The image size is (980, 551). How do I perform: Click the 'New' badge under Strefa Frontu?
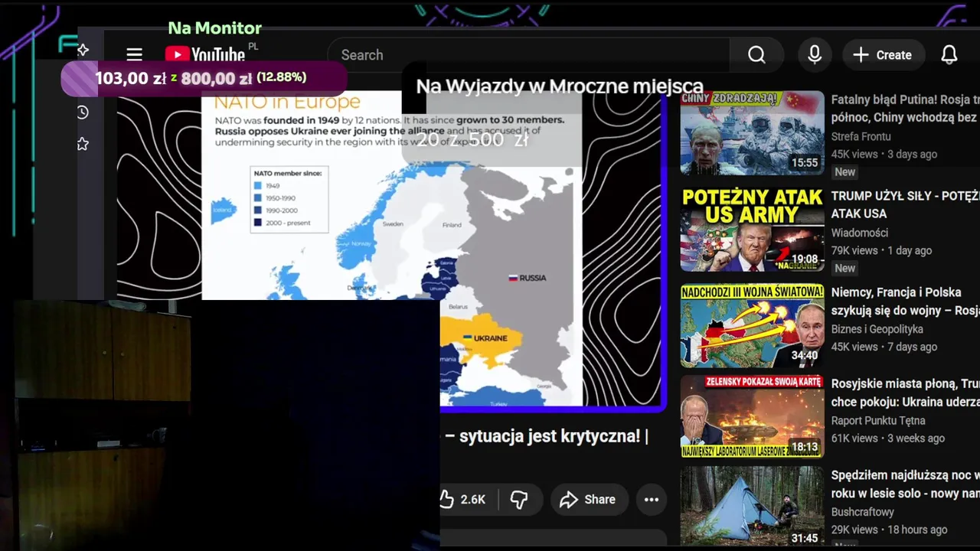[x=845, y=172]
